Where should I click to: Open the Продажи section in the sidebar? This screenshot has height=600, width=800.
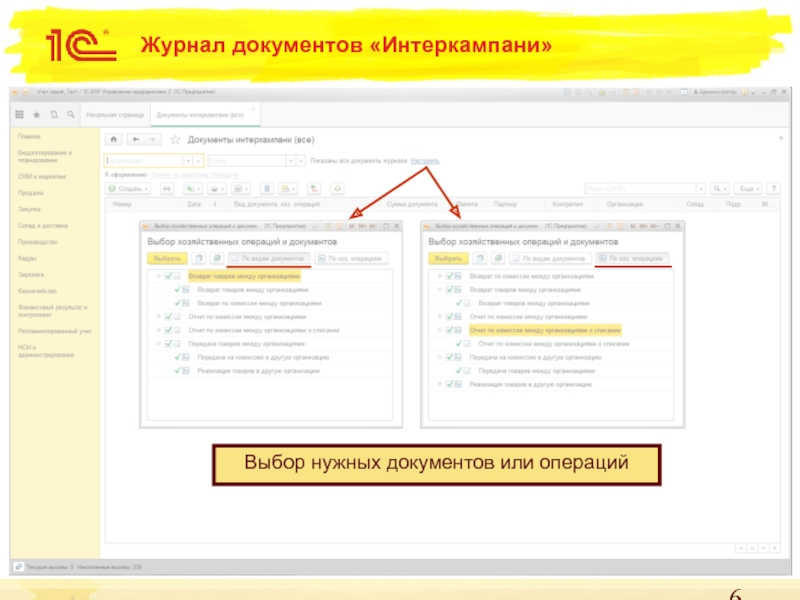click(x=31, y=193)
